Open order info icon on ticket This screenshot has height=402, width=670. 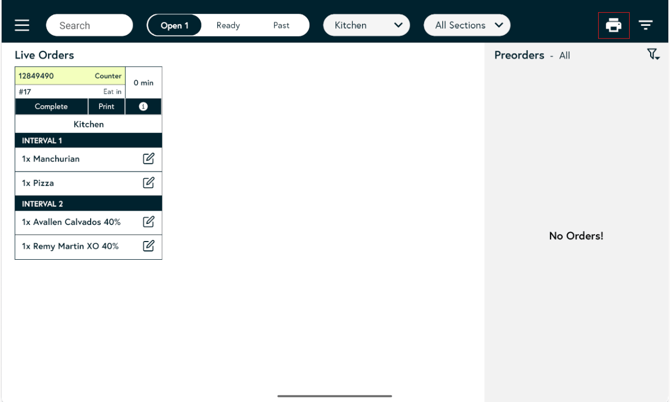[x=143, y=106]
